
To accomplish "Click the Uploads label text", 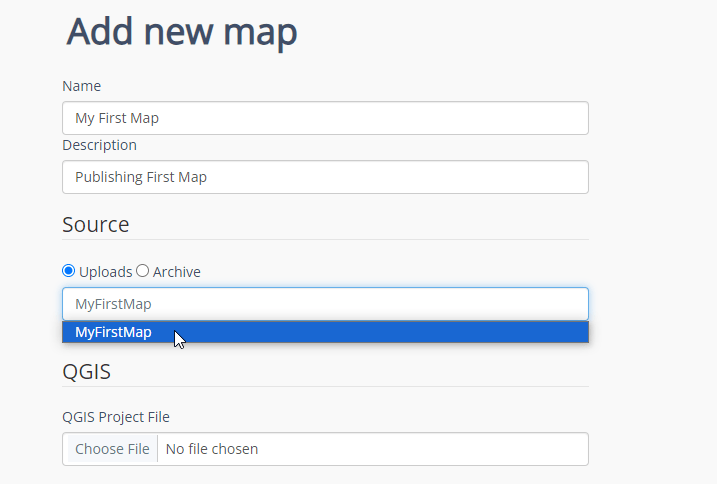I will (105, 272).
